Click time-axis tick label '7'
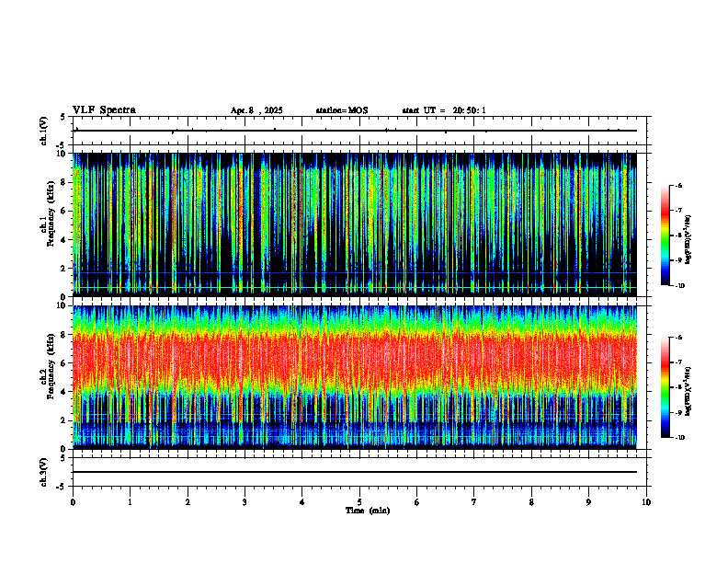This screenshot has height=563, width=728. click(x=474, y=502)
